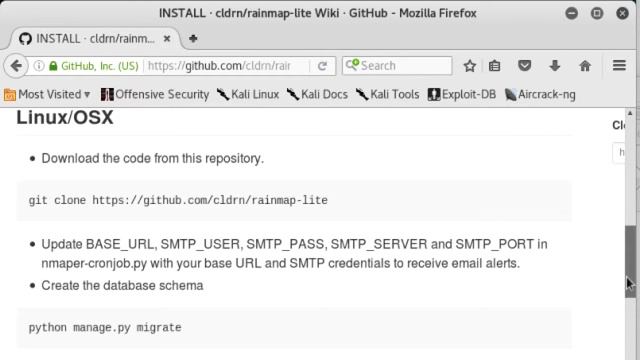Screen dimensions: 640x360
Task: Expand the Most Visited bookmarks folder
Action: (47, 94)
